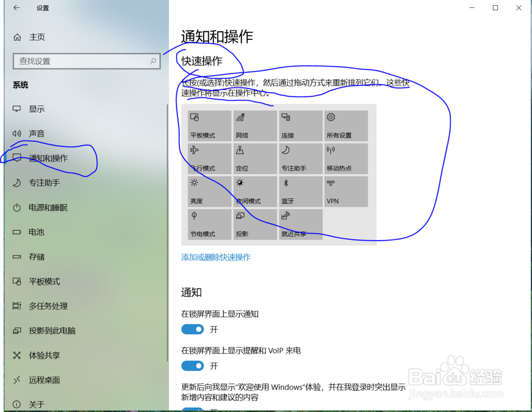Turn off 在锁屏界面上显示提醒和 VoIP 来电
The image size is (532, 412).
[193, 366]
